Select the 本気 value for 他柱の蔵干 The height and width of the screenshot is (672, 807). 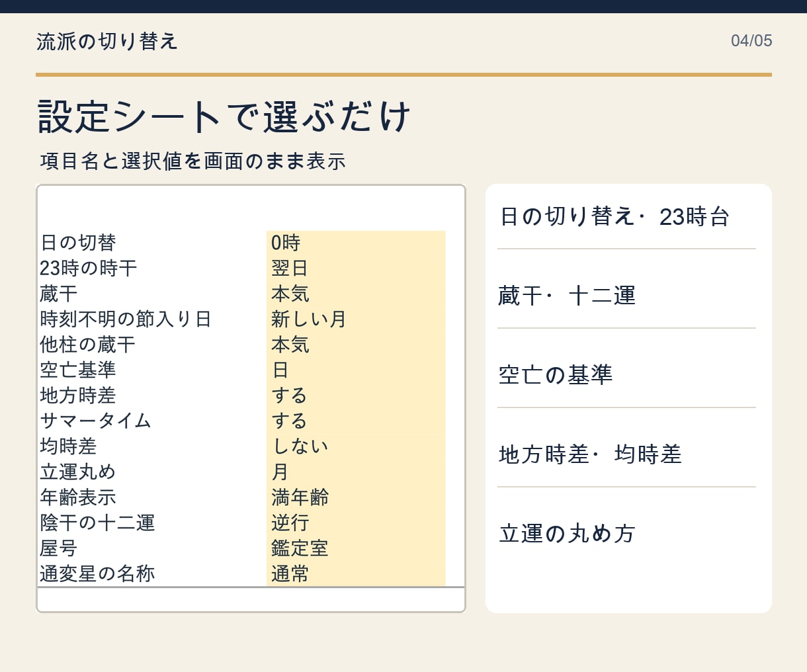tap(356, 345)
